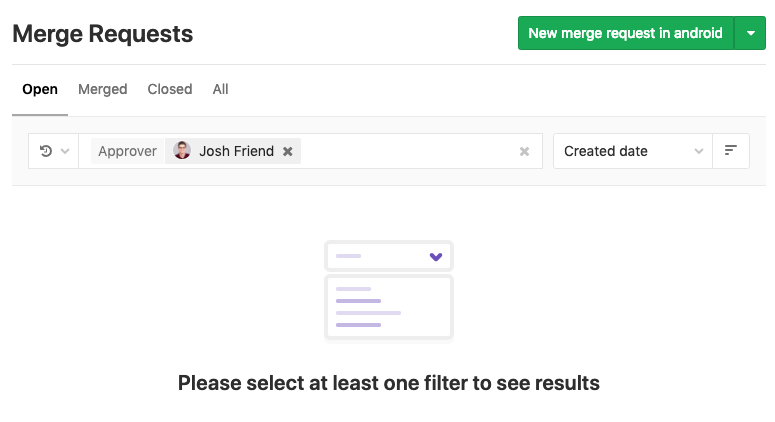Click the Approver filter label

127,151
